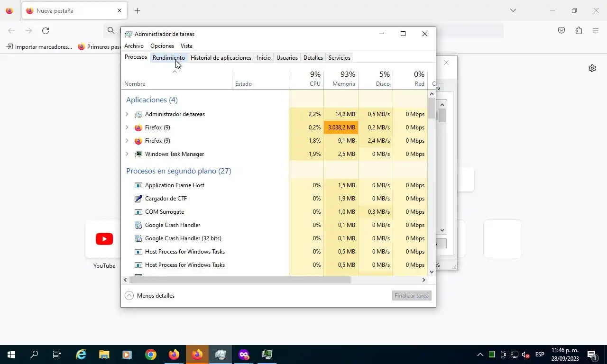Select the Procesos tab
This screenshot has height=364, width=607.
coord(136,57)
